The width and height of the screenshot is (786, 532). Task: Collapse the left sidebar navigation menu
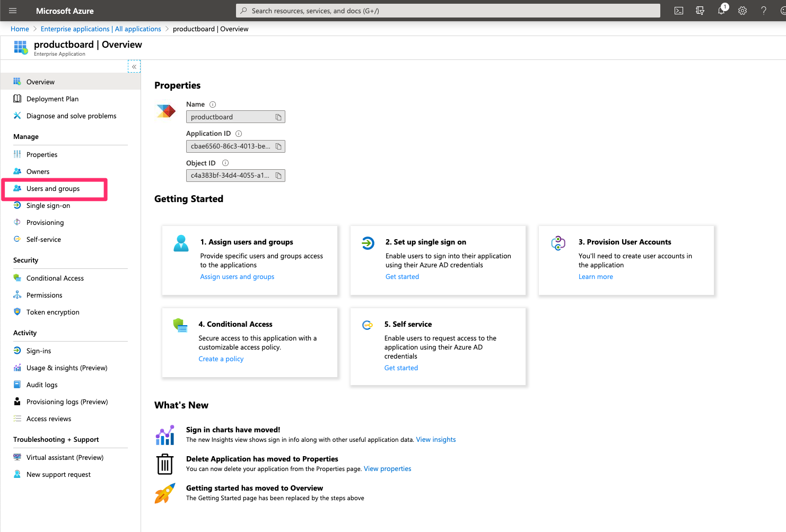[134, 66]
